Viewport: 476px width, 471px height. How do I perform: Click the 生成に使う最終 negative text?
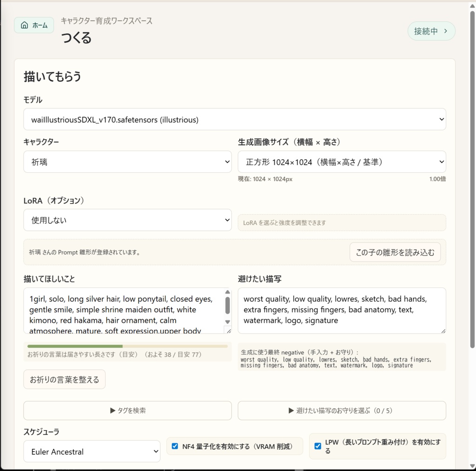click(x=300, y=353)
